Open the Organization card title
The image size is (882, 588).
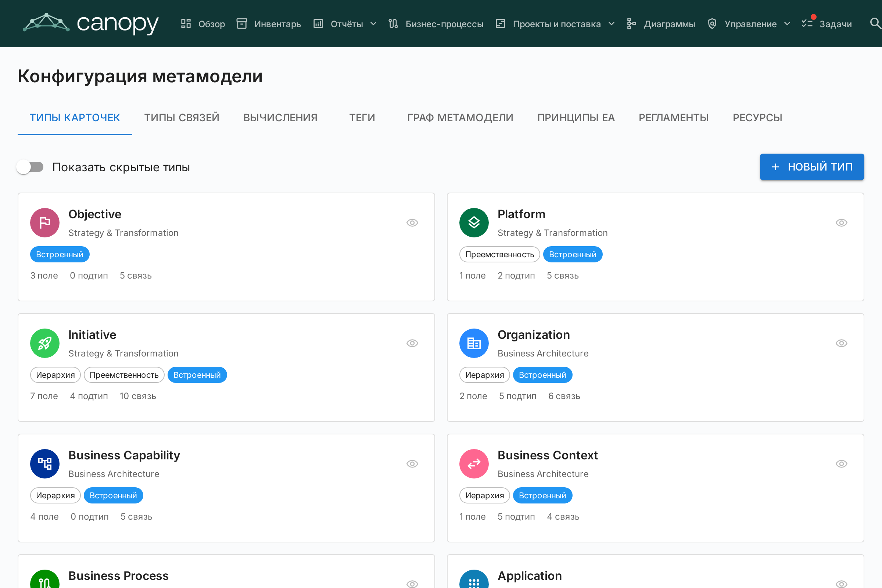pos(534,334)
